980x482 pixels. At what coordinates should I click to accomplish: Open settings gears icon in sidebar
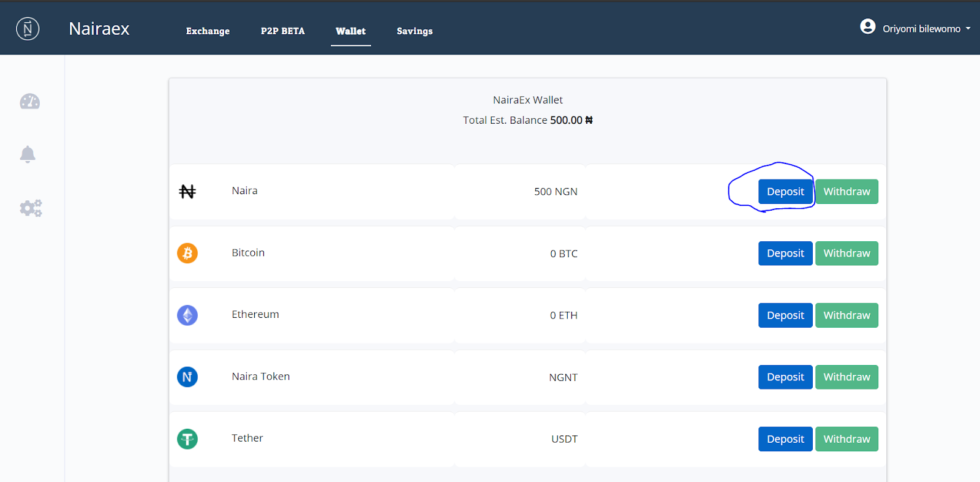click(31, 208)
